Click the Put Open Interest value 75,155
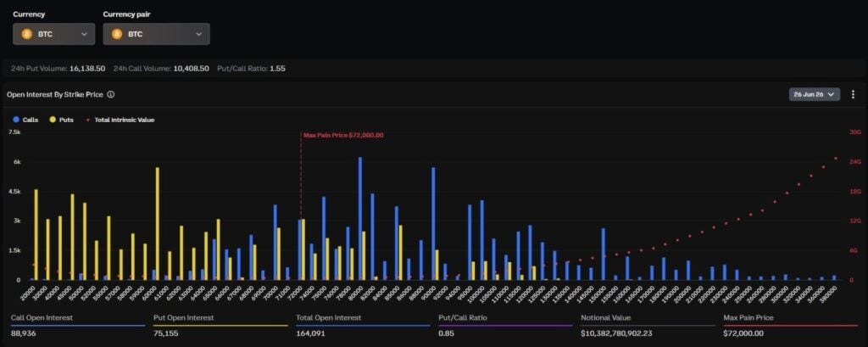Screen dimensions: 868x347 click(164, 333)
